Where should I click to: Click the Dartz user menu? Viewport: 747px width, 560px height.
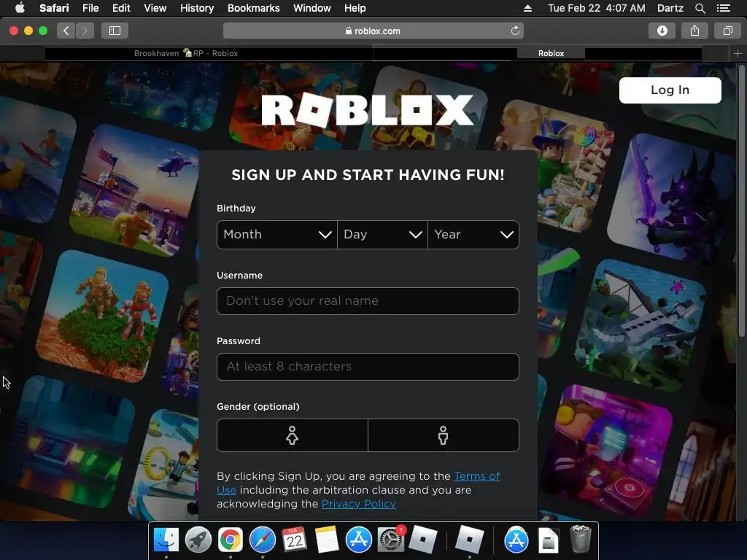click(670, 8)
